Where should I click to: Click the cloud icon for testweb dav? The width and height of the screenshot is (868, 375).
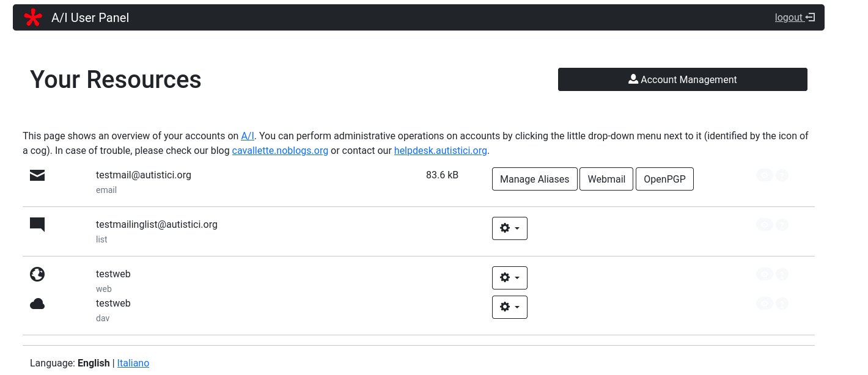click(x=37, y=304)
